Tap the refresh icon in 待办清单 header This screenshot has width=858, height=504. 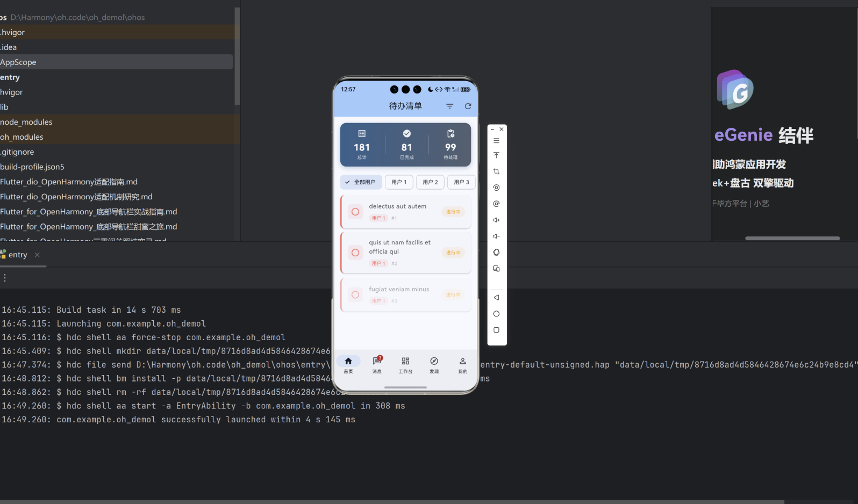[x=468, y=106]
